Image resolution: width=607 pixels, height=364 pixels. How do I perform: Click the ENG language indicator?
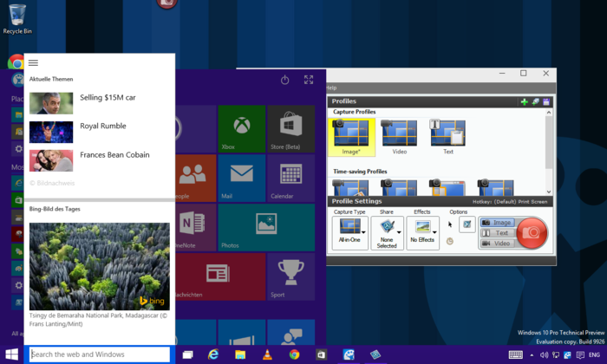pos(594,354)
